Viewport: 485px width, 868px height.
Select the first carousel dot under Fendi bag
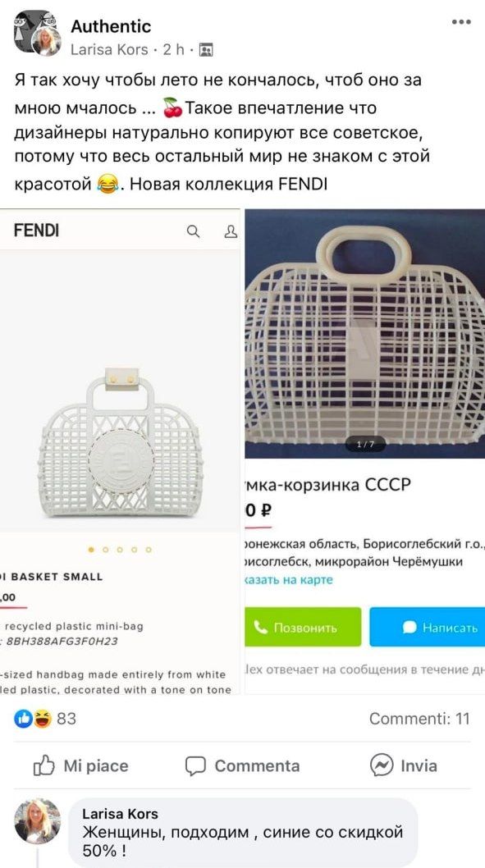coord(91,550)
